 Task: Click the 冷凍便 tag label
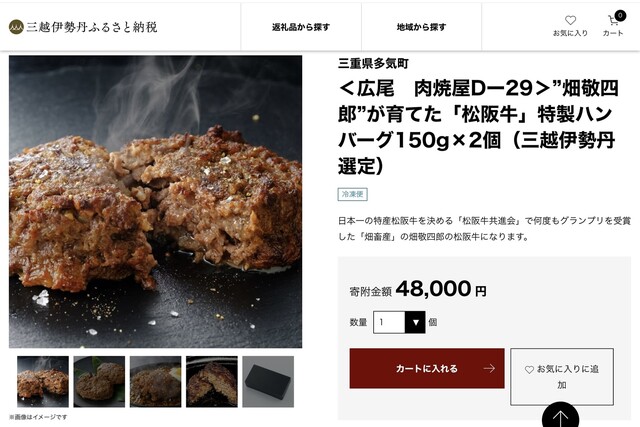point(353,194)
